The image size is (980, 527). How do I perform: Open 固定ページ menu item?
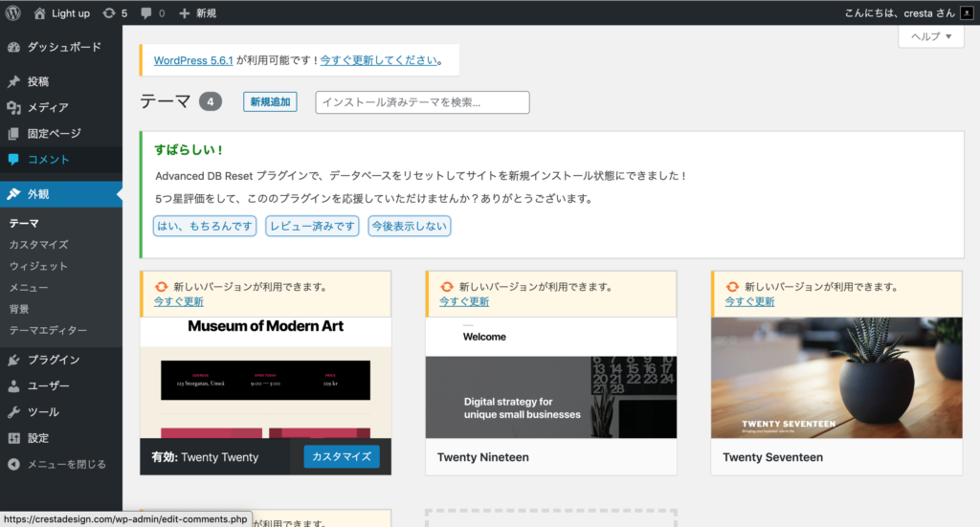[x=61, y=134]
